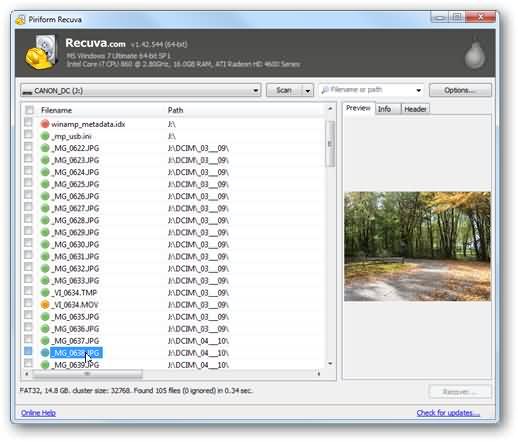The image size is (518, 442).
Task: Click the vertical scrollbar thumb of file list
Action: (331, 143)
